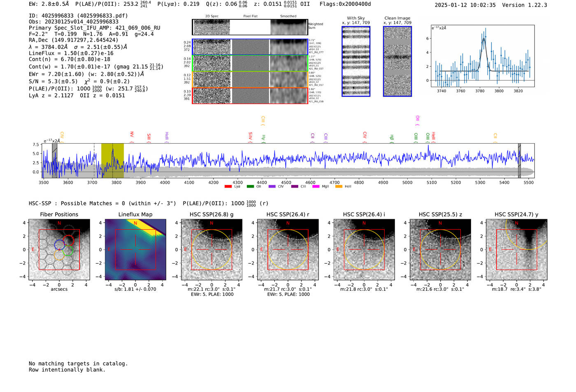Click the 'No matching targets in catalog.' text

pos(78,364)
